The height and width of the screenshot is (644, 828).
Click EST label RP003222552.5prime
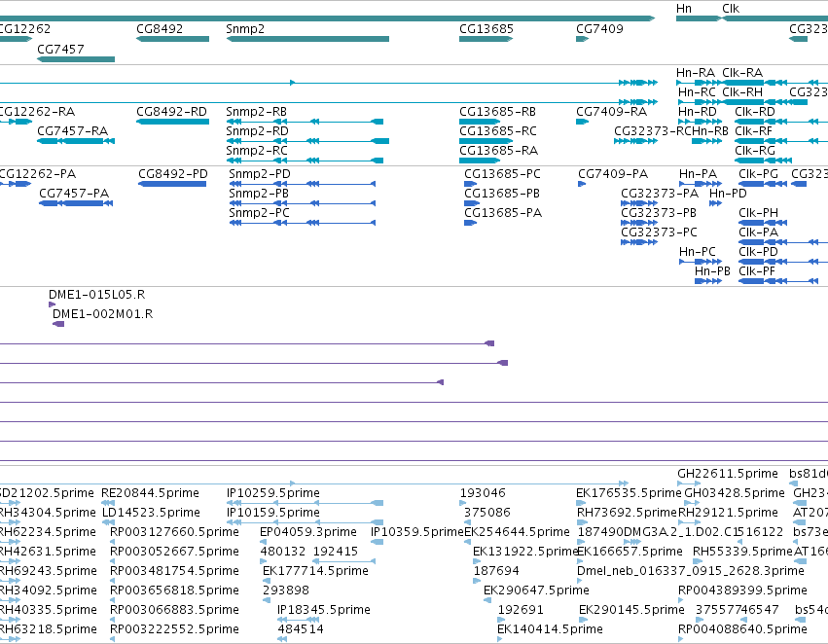click(x=174, y=629)
